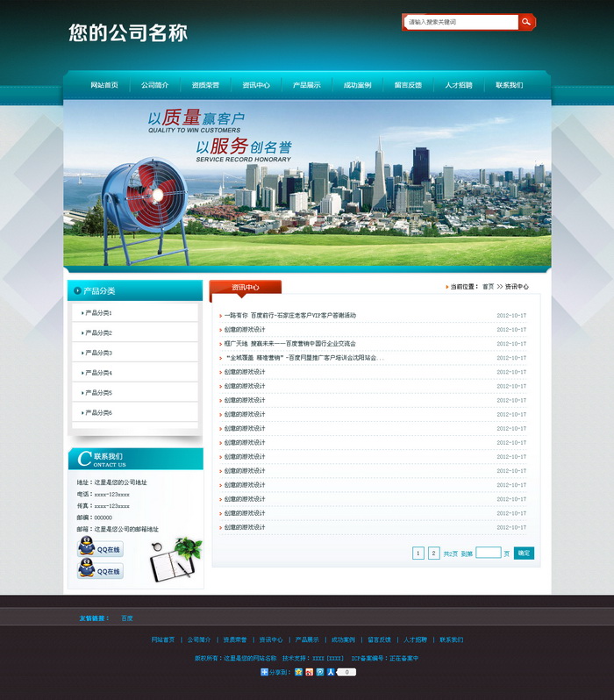The height and width of the screenshot is (700, 614).
Task: Expand 产品分类3 in the sidebar
Action: tap(98, 353)
